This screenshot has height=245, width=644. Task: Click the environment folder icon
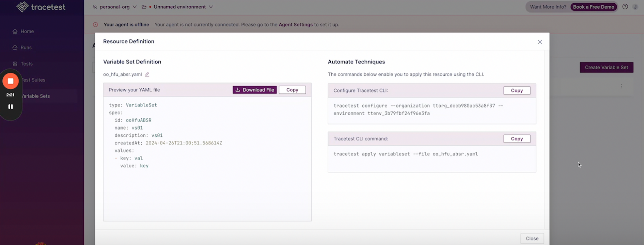[144, 7]
